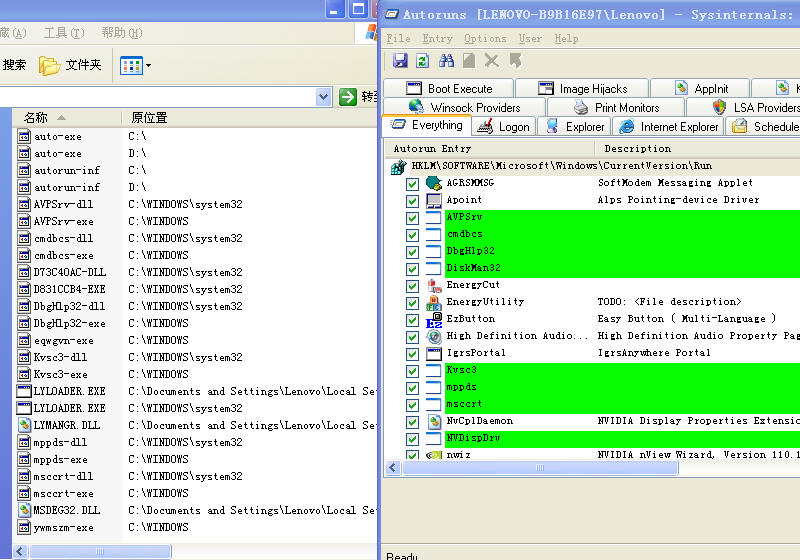The image size is (800, 560).
Task: Uncheck the AGRSMMSG autorun entry
Action: coord(412,184)
